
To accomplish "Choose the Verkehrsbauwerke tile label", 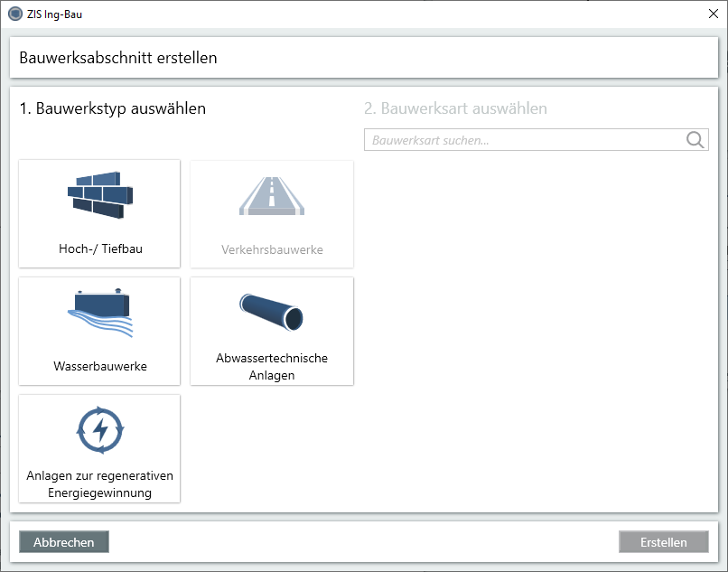I will click(x=272, y=249).
